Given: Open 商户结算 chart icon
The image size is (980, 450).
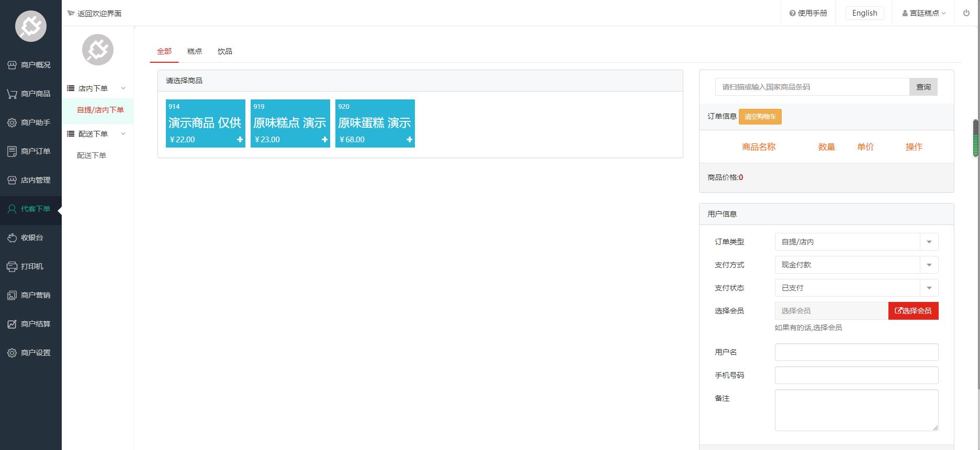Looking at the screenshot, I should [x=12, y=324].
